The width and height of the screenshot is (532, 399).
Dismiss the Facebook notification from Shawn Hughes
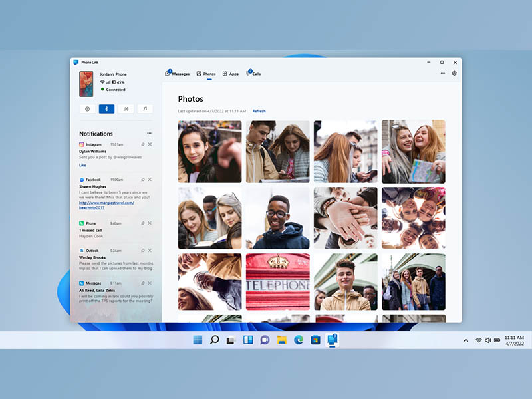point(150,179)
